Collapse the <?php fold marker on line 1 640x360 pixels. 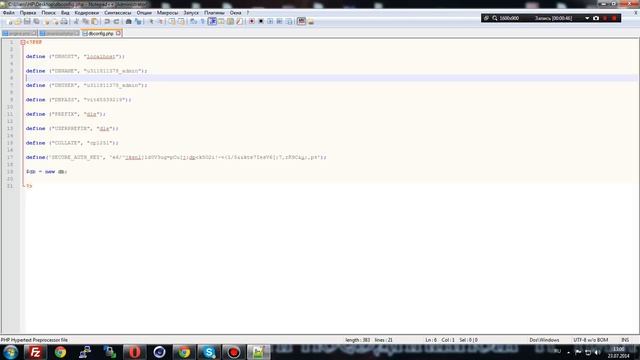[23, 42]
